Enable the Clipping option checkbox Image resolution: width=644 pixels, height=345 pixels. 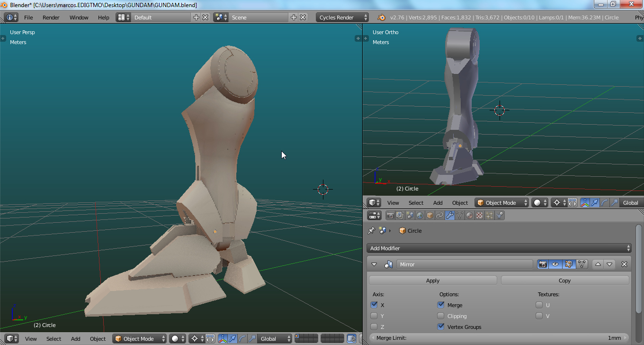[x=441, y=316]
